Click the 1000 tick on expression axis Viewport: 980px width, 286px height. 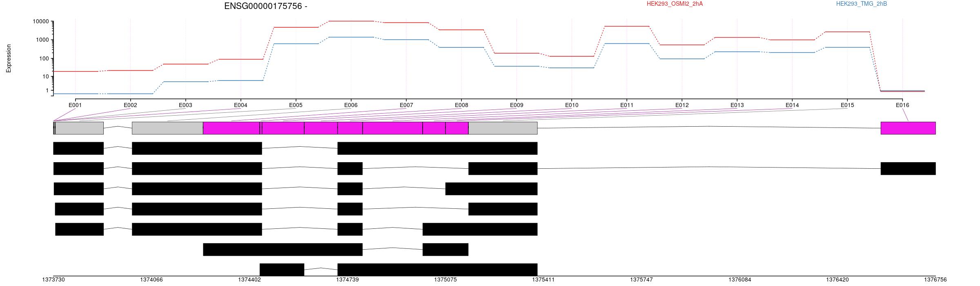tap(42, 40)
